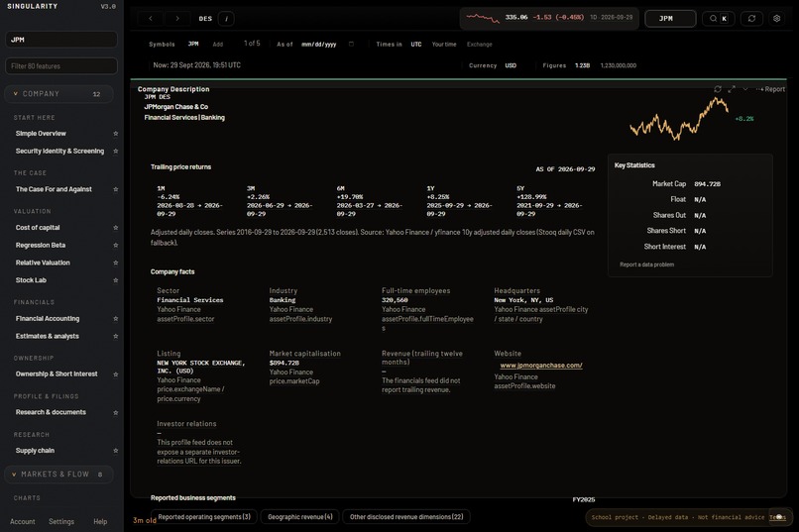The width and height of the screenshot is (799, 532).
Task: Open the search icon with K shortcut
Action: [x=719, y=18]
